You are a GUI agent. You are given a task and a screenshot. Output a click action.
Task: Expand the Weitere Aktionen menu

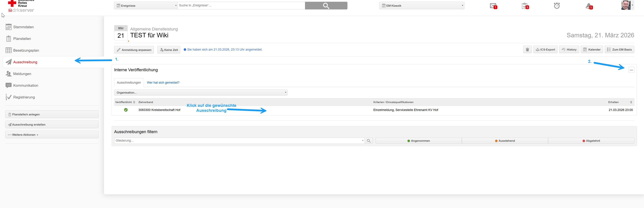pos(52,135)
